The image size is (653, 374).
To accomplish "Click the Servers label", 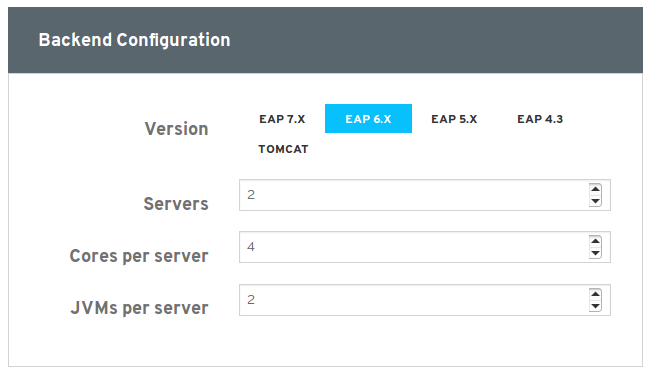I will click(176, 204).
